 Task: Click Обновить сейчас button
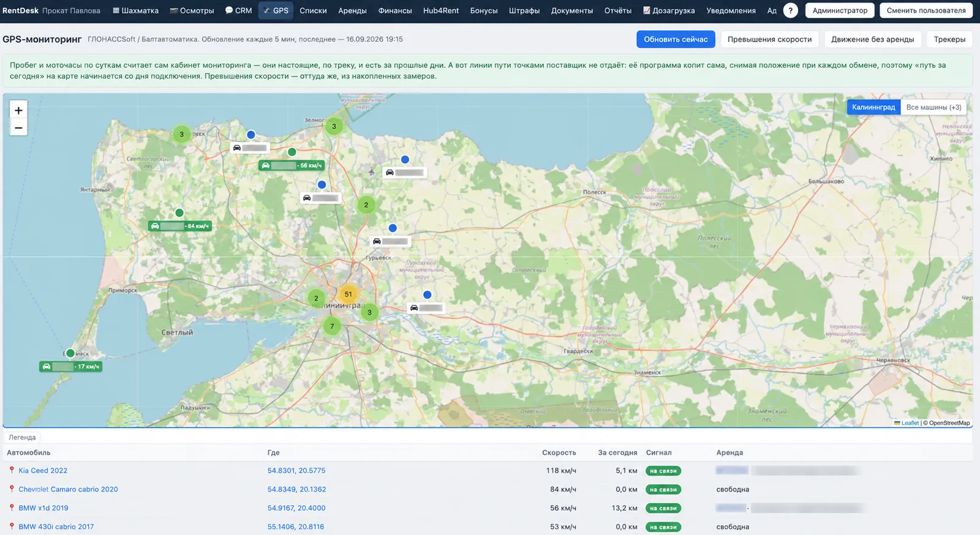point(676,39)
